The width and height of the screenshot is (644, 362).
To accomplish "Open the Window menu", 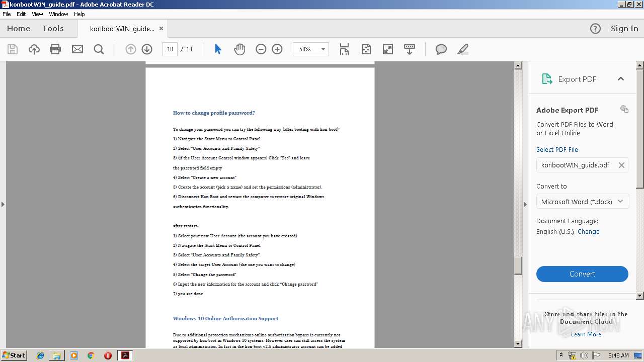I will pos(58,14).
